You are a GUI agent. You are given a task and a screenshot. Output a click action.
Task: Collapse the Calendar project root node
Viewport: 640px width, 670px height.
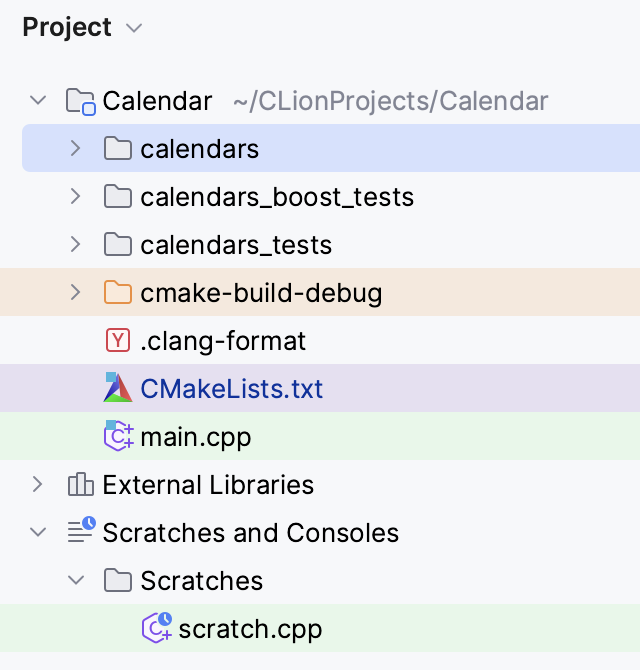tap(38, 101)
